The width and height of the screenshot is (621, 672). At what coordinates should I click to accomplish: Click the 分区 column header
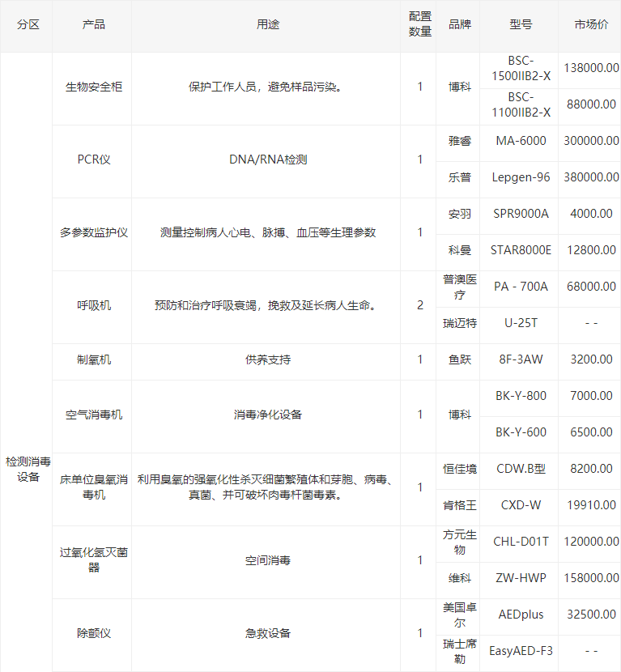click(28, 24)
